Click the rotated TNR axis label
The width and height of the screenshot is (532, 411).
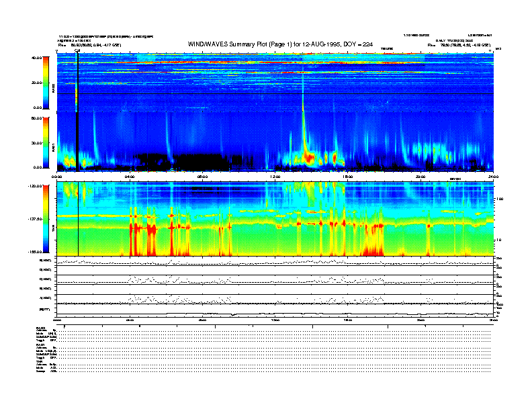click(x=53, y=230)
